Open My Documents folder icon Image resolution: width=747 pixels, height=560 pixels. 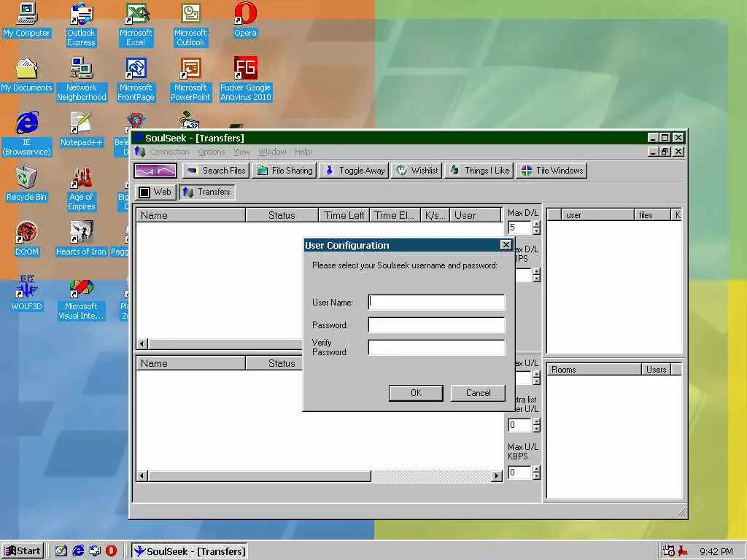pos(27,75)
